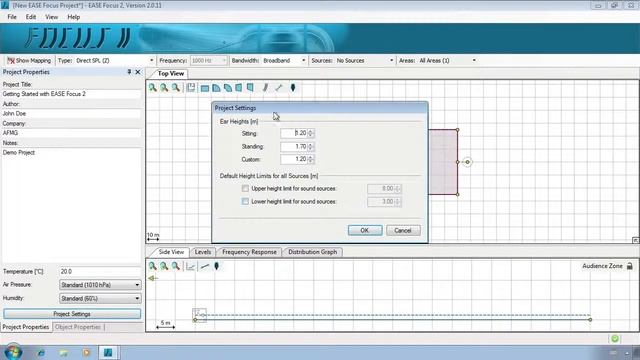The height and width of the screenshot is (360, 640).
Task: Click the Audience Zone lock icon
Action: [630, 266]
